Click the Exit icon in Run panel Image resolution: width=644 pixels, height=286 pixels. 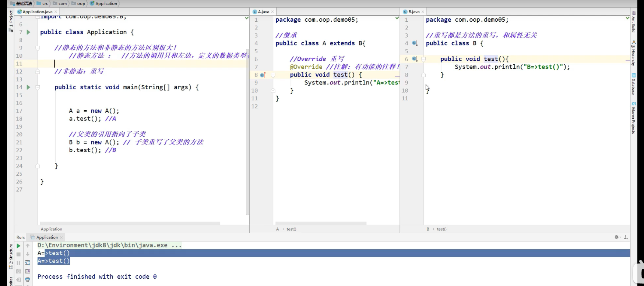(18, 280)
